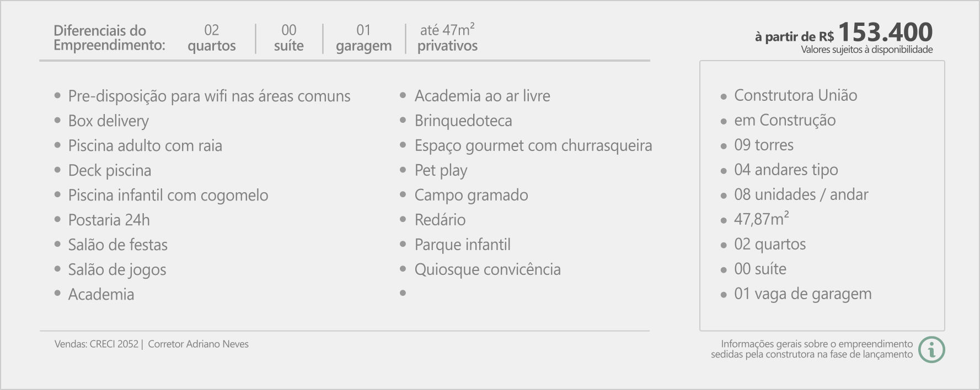980x390 pixels.
Task: Click the green information circle icon
Action: click(x=932, y=349)
